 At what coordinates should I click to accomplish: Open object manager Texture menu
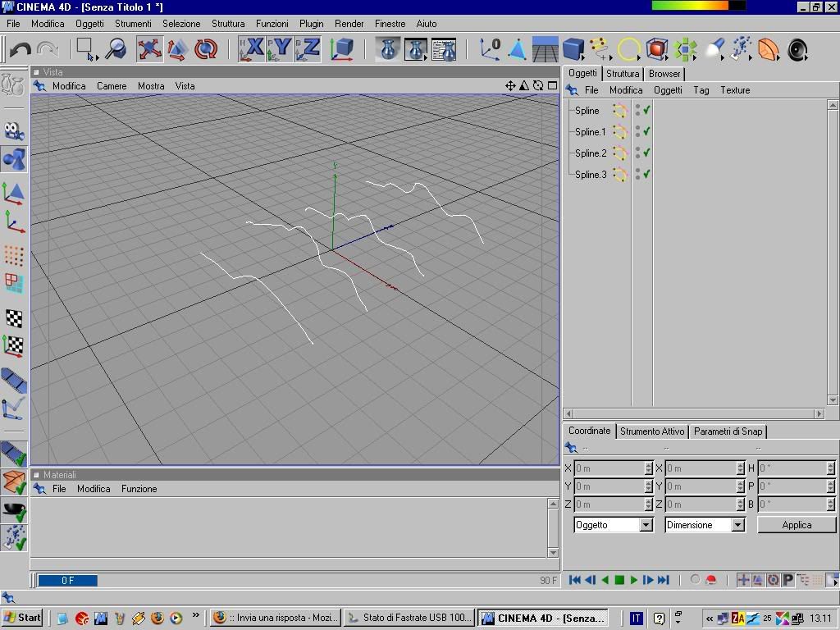click(x=735, y=90)
